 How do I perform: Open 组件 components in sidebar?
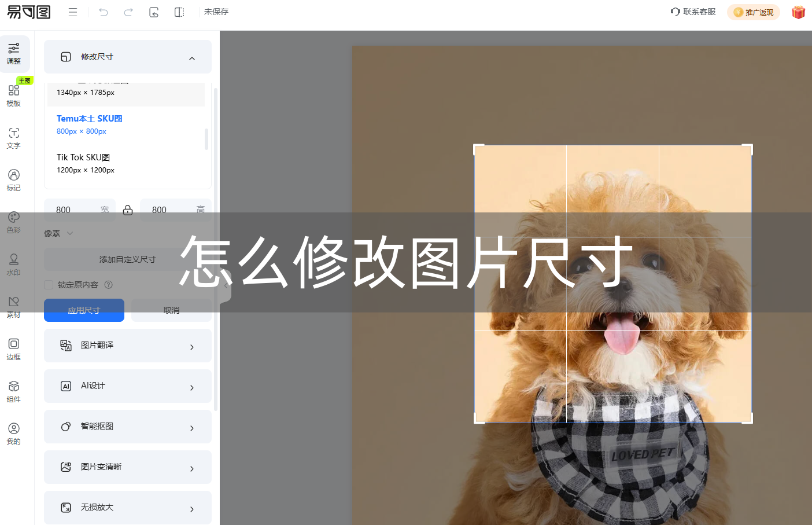(14, 392)
